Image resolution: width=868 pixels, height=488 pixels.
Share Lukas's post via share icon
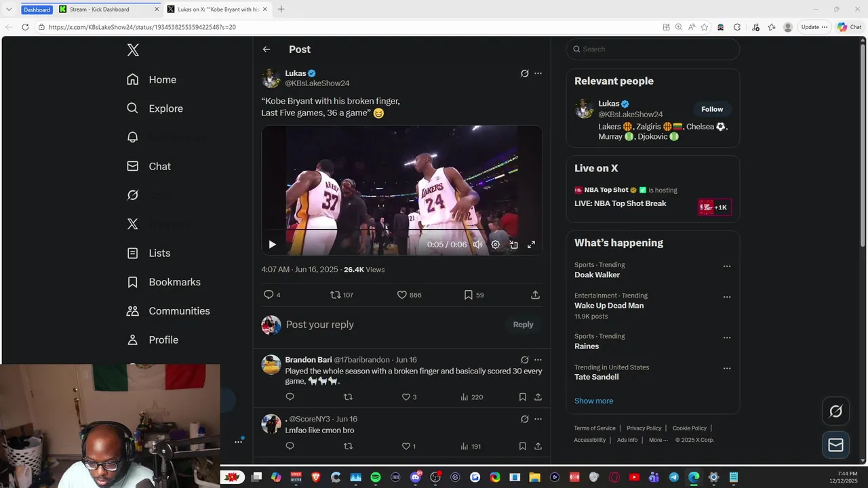[535, 295]
